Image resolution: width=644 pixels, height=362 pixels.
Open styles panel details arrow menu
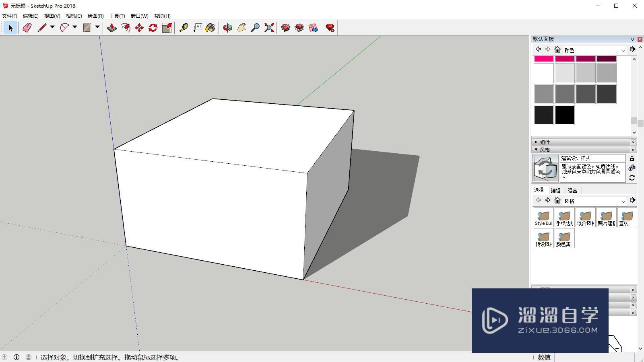(x=632, y=200)
